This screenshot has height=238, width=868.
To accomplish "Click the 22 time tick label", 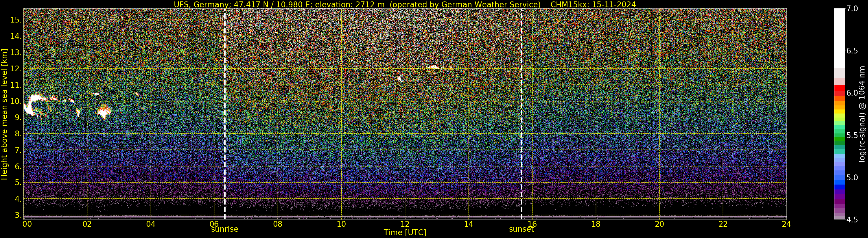I will tap(723, 224).
